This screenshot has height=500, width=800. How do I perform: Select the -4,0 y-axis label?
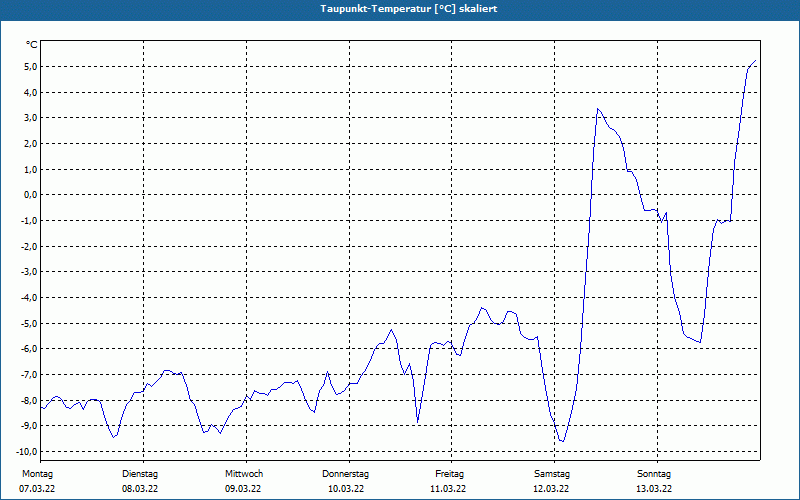coord(28,297)
